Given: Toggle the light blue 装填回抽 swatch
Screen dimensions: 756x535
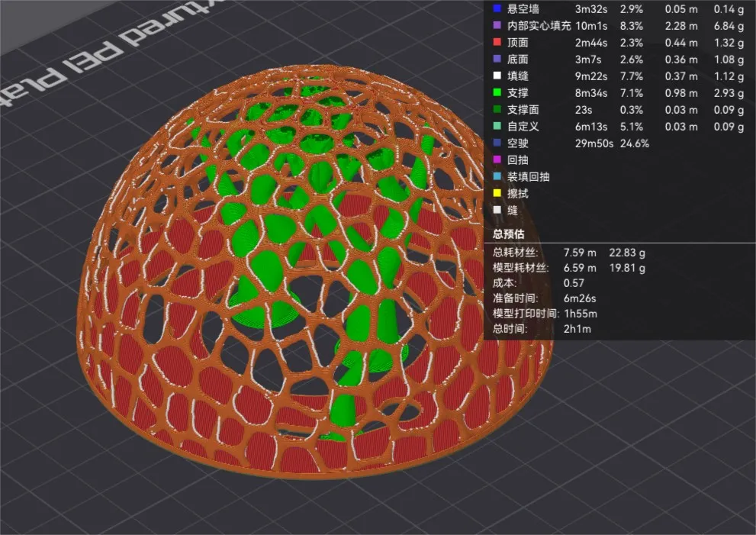Looking at the screenshot, I should click(497, 176).
